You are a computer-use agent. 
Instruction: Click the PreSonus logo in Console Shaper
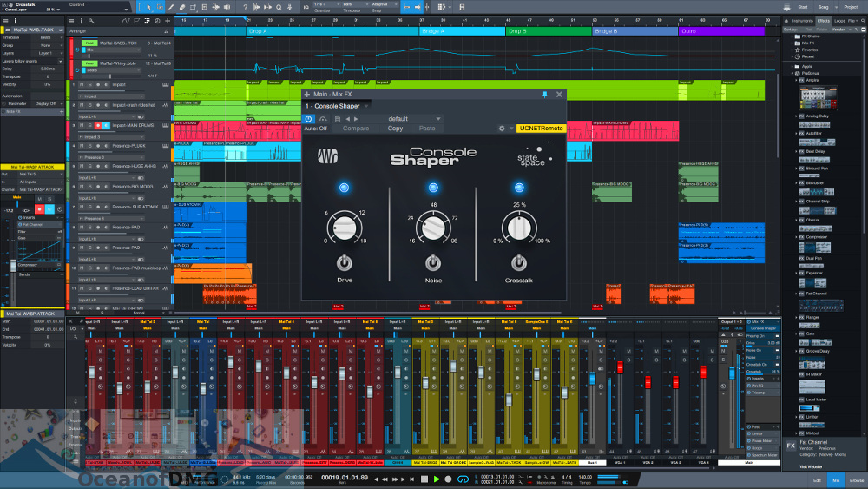(x=328, y=156)
